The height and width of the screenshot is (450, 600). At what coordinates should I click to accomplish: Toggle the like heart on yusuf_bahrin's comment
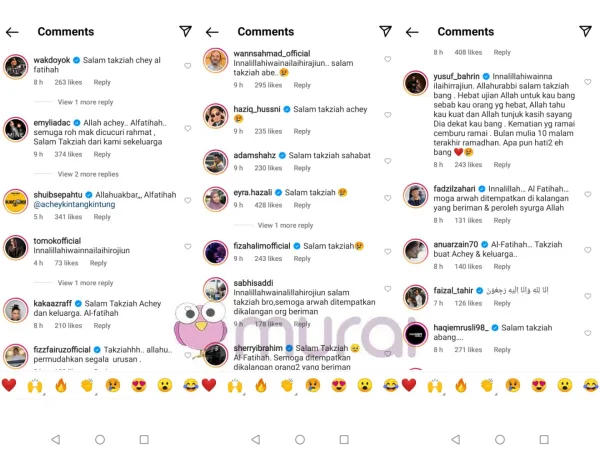pos(587,82)
